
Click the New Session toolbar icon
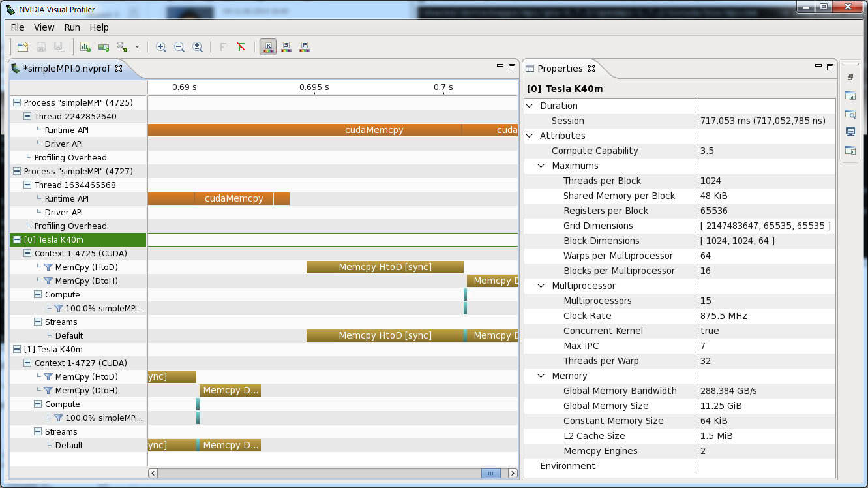click(x=23, y=47)
